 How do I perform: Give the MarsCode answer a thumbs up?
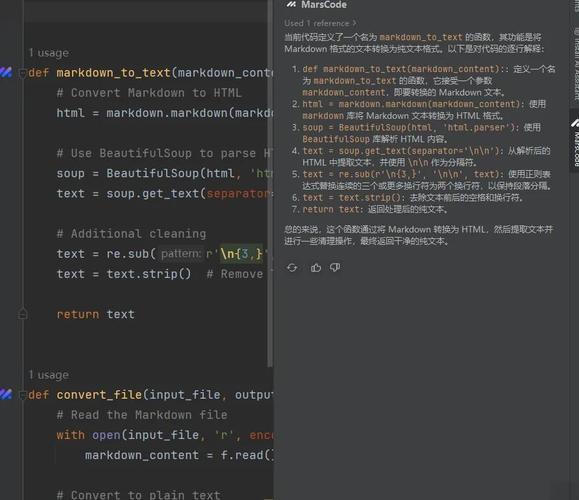(x=316, y=267)
